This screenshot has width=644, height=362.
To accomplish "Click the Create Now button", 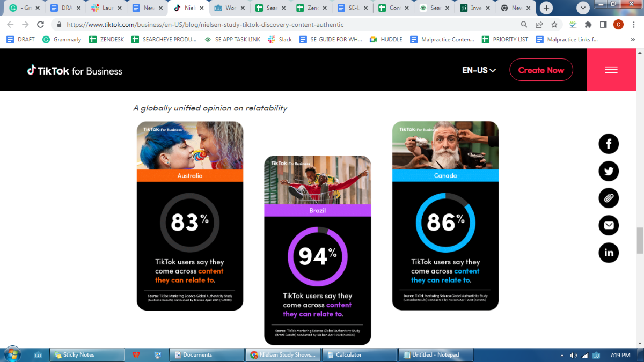I will point(541,70).
